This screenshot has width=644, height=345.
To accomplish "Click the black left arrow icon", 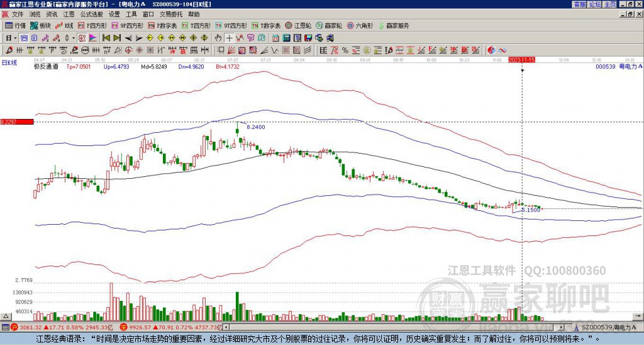I will [128, 38].
